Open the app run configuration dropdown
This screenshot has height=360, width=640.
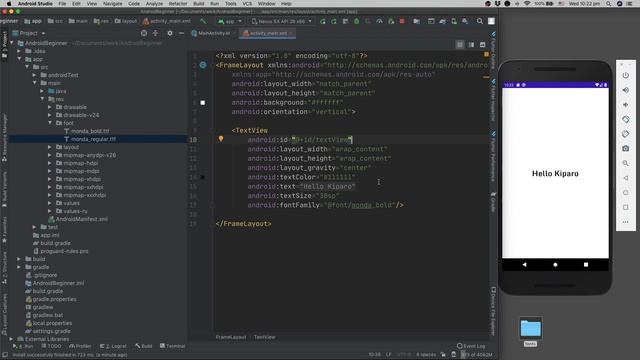[x=230, y=21]
